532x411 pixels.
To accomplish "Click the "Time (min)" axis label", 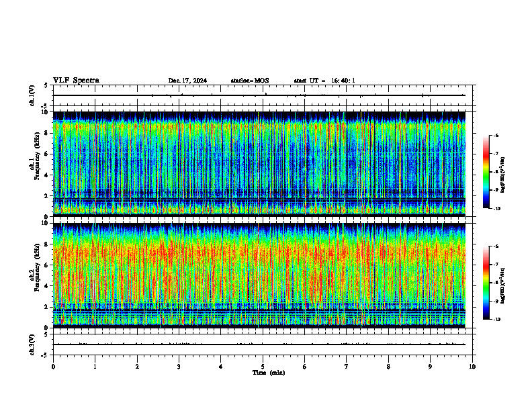I will point(269,373).
